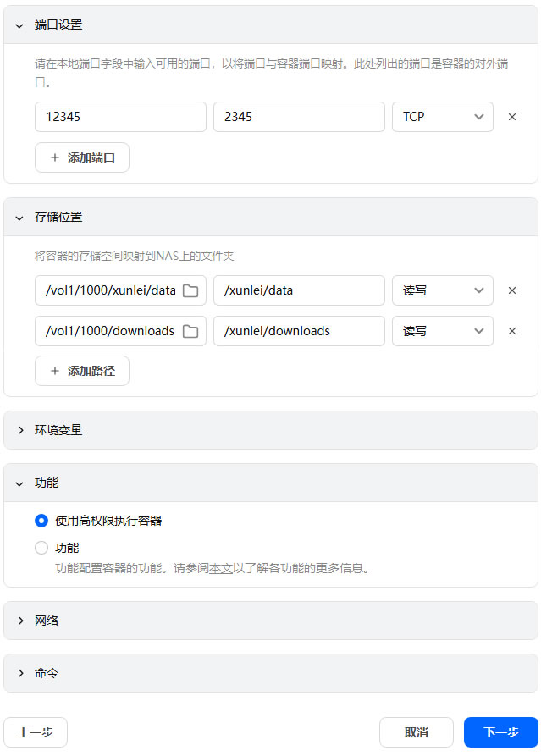Select 使用高权限执行容器 radio option
Screen dimensions: 541x756
41,521
